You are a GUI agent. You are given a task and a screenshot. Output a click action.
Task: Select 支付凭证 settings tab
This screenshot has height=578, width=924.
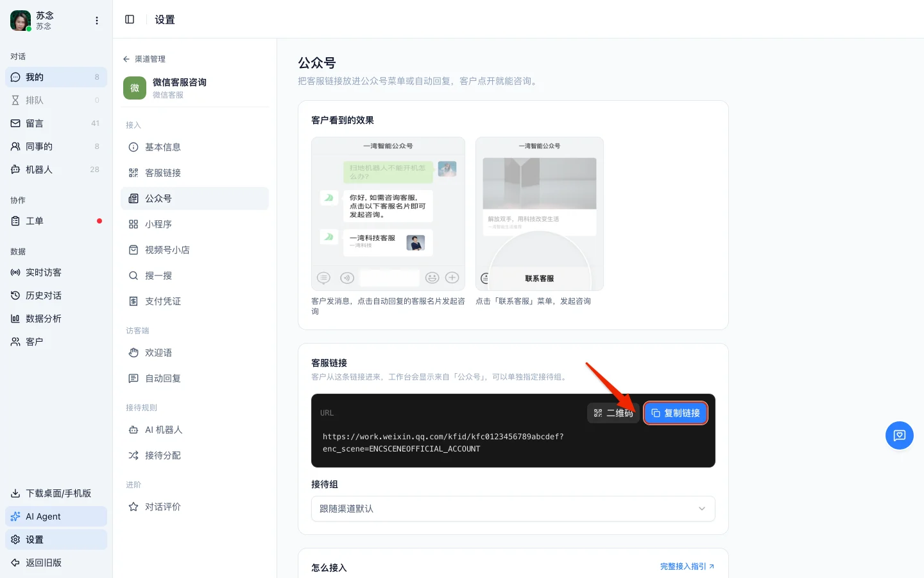(x=194, y=301)
